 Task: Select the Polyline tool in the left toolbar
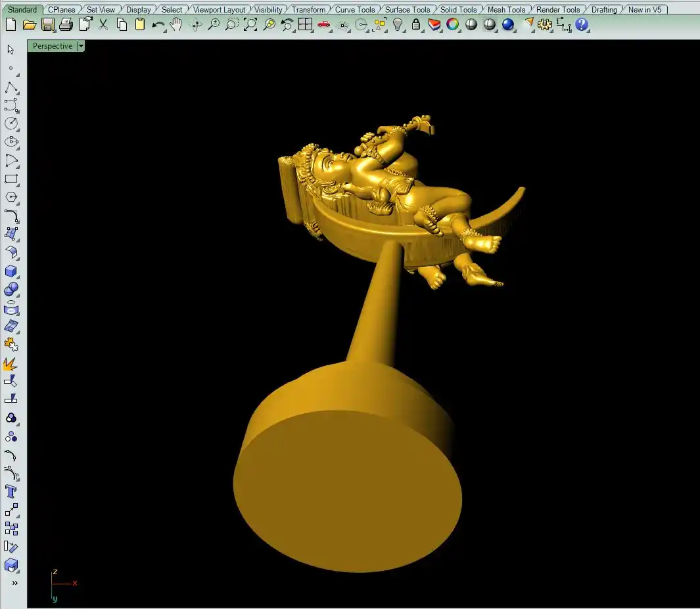pyautogui.click(x=11, y=87)
